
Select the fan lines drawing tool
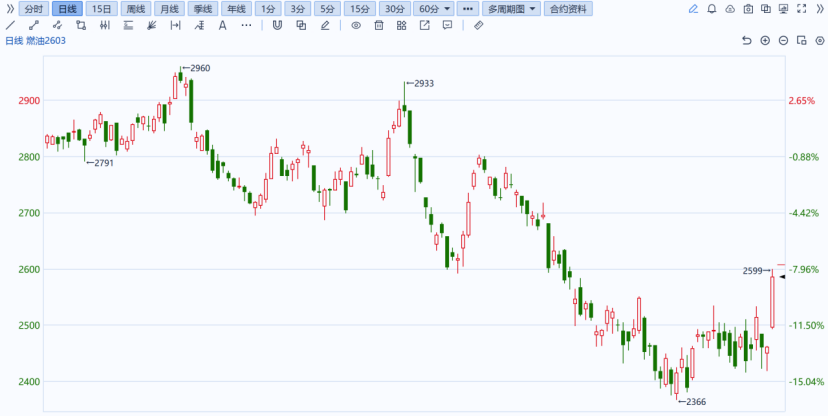[152, 25]
